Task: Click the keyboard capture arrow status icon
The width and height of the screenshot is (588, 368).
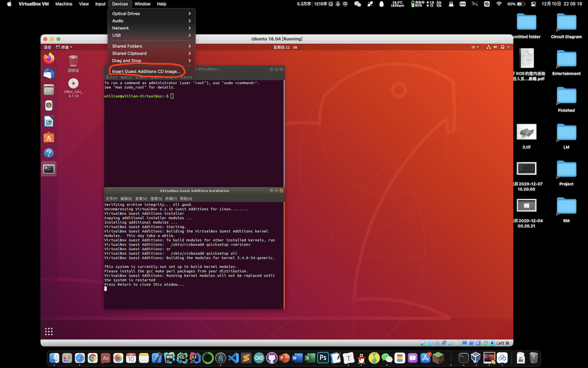Action: [492, 343]
